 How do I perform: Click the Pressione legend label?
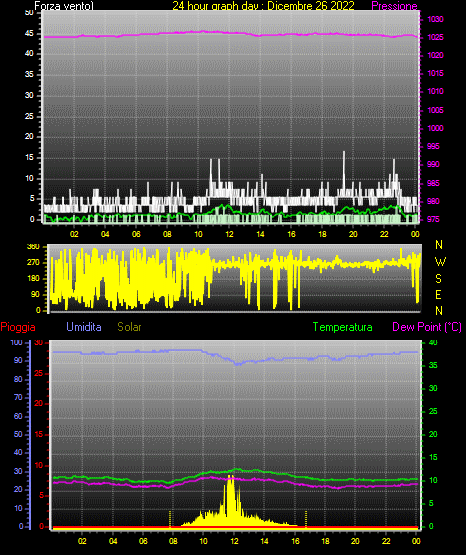click(x=394, y=6)
